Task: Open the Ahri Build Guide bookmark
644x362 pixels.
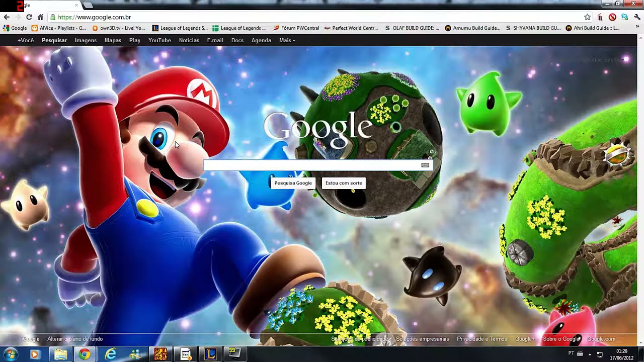Action: tap(593, 28)
